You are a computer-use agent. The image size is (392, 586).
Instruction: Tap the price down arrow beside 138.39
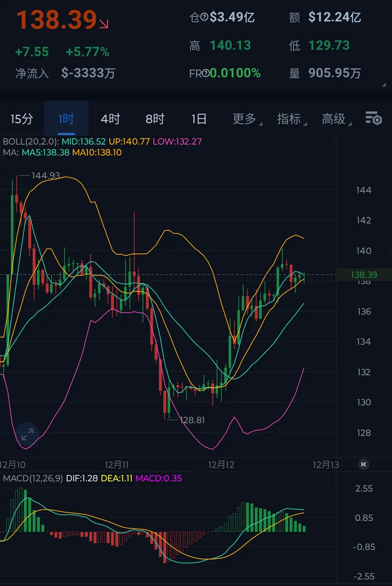coord(104,24)
